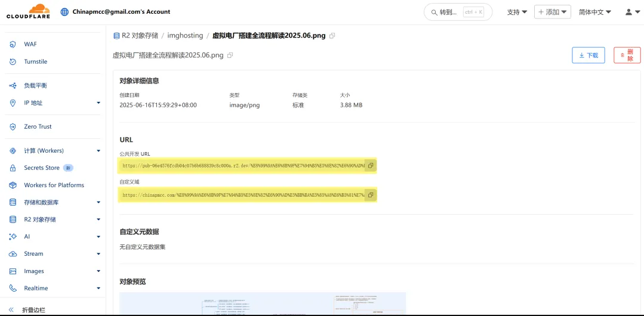Expand the Realtime submenu arrow
The width and height of the screenshot is (644, 316).
coord(98,289)
